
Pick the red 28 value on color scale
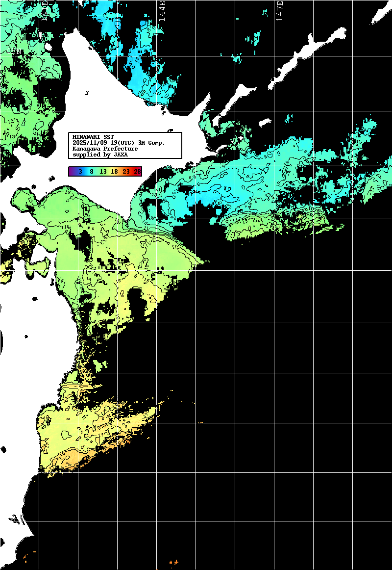coord(137,171)
